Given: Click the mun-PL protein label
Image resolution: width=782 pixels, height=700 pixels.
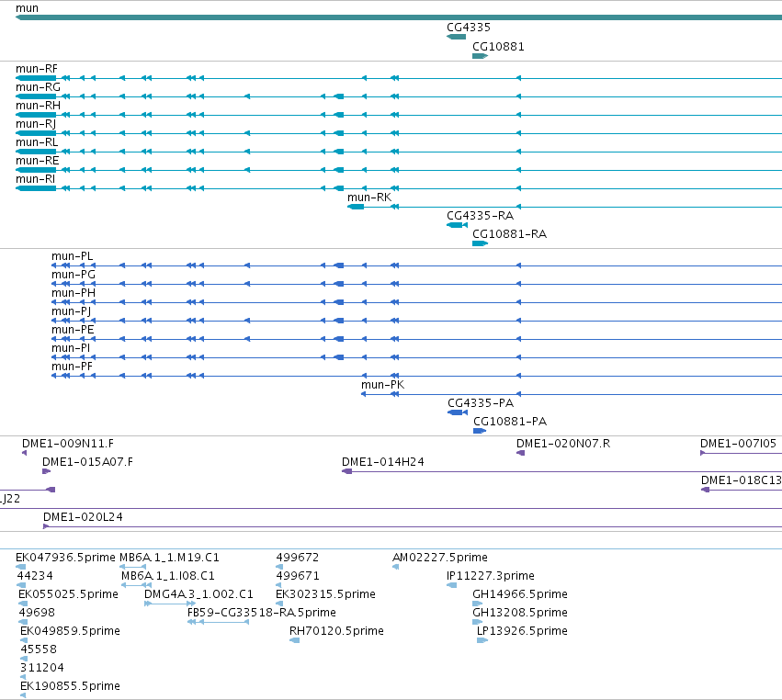Looking at the screenshot, I should point(72,256).
